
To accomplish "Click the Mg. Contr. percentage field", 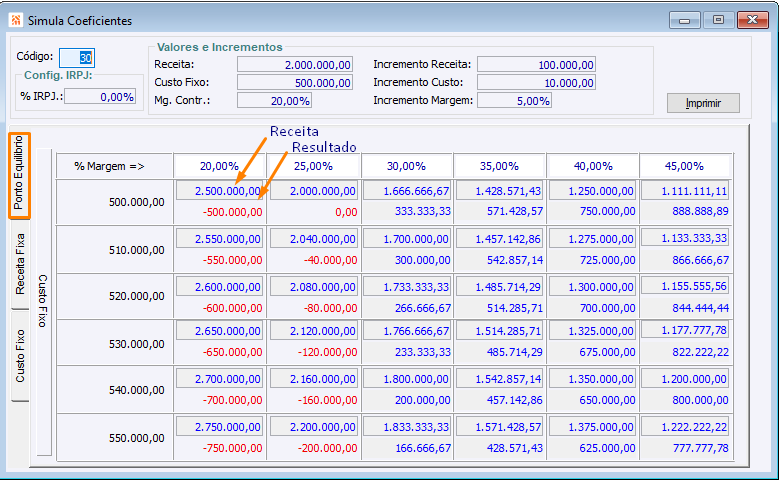I will tap(274, 101).
